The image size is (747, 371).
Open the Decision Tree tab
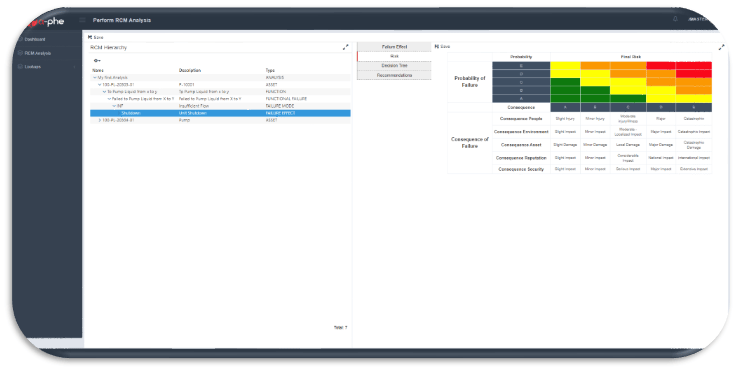point(394,66)
